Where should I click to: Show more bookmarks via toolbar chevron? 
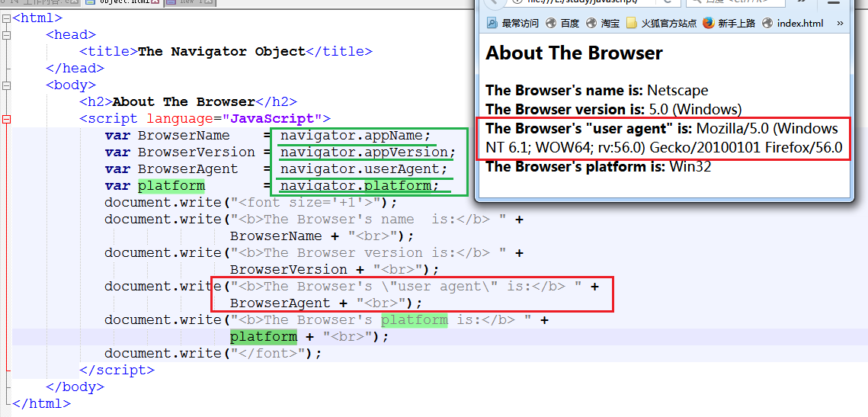841,24
